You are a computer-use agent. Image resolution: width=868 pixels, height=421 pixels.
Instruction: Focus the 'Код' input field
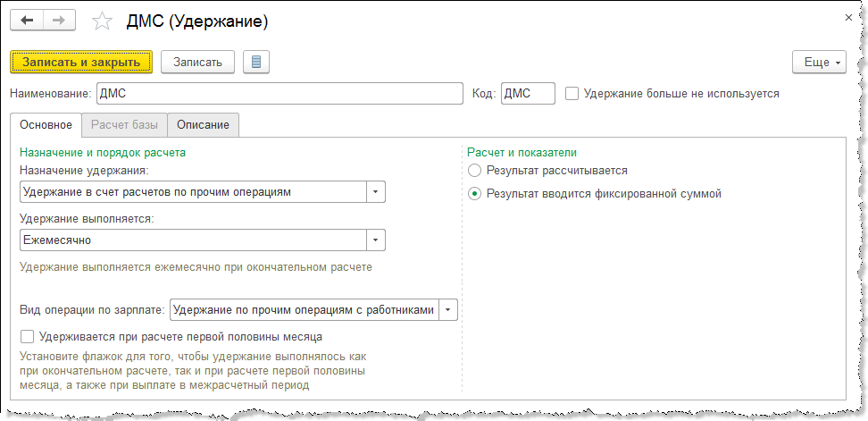(x=527, y=93)
